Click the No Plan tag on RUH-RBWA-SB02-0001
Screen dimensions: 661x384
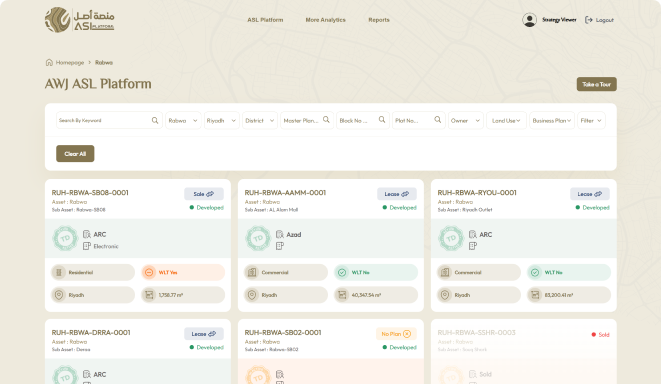point(396,334)
